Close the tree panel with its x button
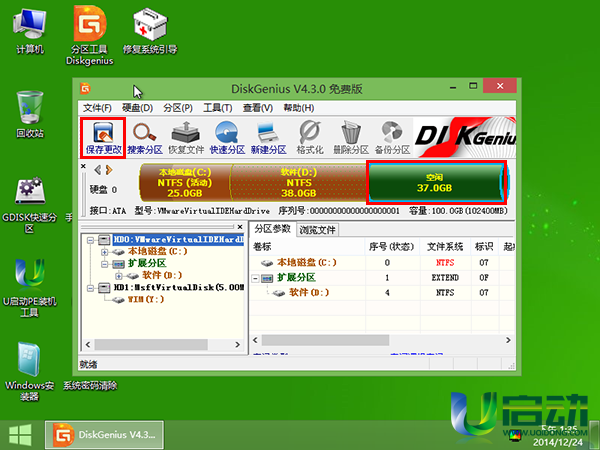 click(240, 227)
